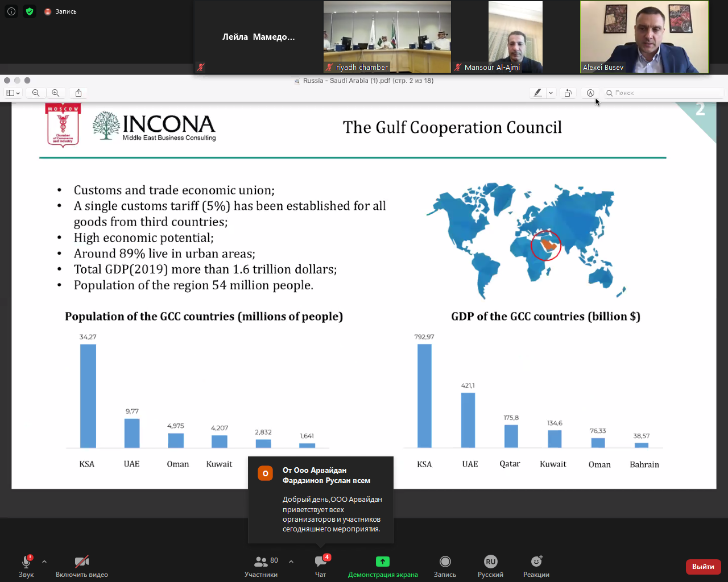Click the meeting information icon
The height and width of the screenshot is (582, 728).
click(x=11, y=11)
